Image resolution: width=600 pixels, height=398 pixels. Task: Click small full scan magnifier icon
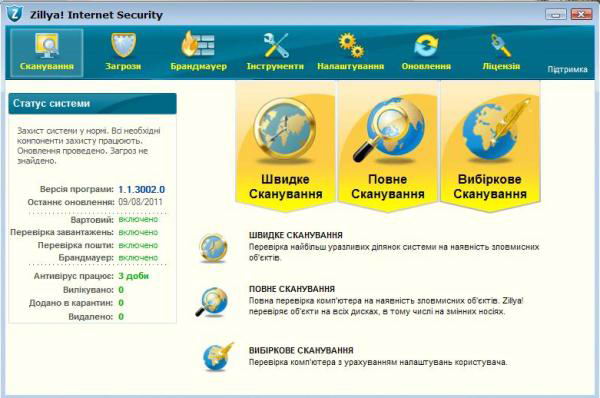click(212, 302)
